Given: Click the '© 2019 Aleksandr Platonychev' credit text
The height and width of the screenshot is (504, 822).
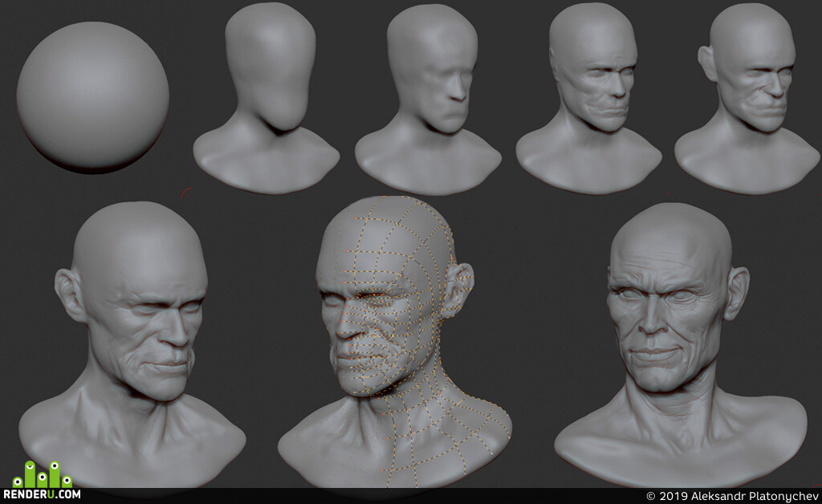Looking at the screenshot, I should tap(732, 496).
